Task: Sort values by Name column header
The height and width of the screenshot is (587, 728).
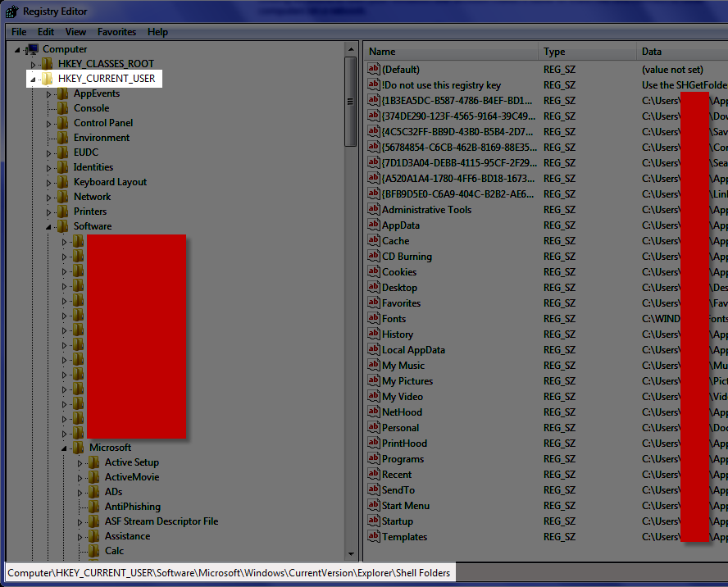Action: 451,52
